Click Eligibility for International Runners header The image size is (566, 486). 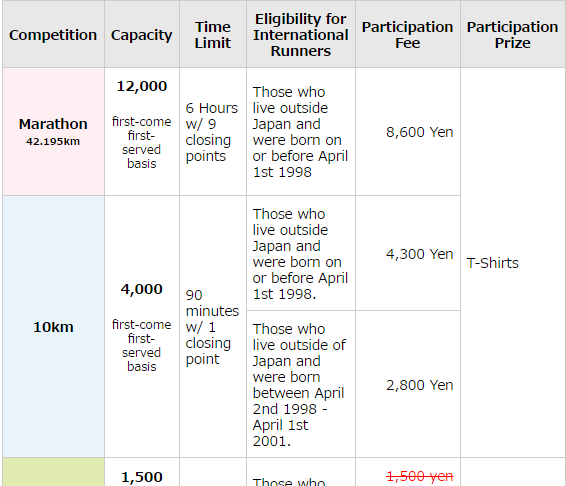301,35
